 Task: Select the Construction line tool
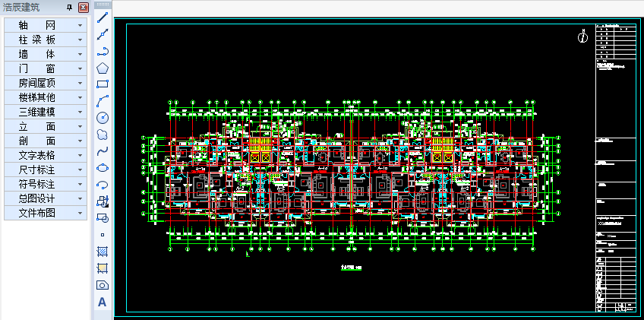[x=103, y=34]
